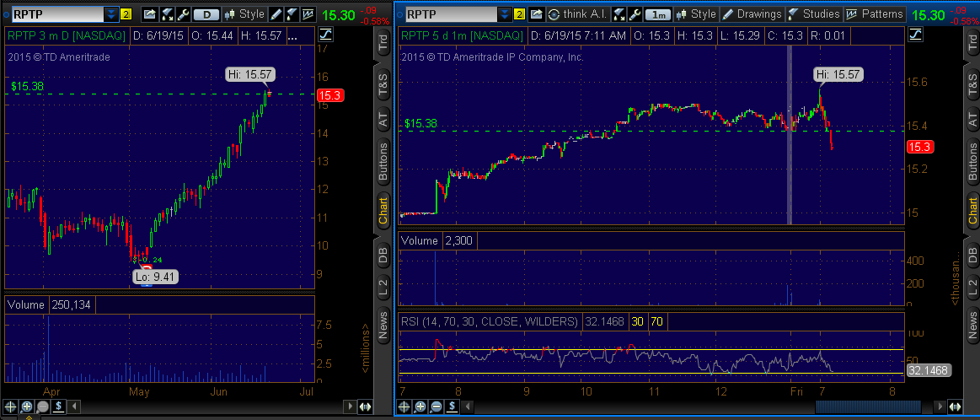The image size is (980, 420).
Task: Open the T&S sidebar tab in right chart
Action: click(x=972, y=83)
